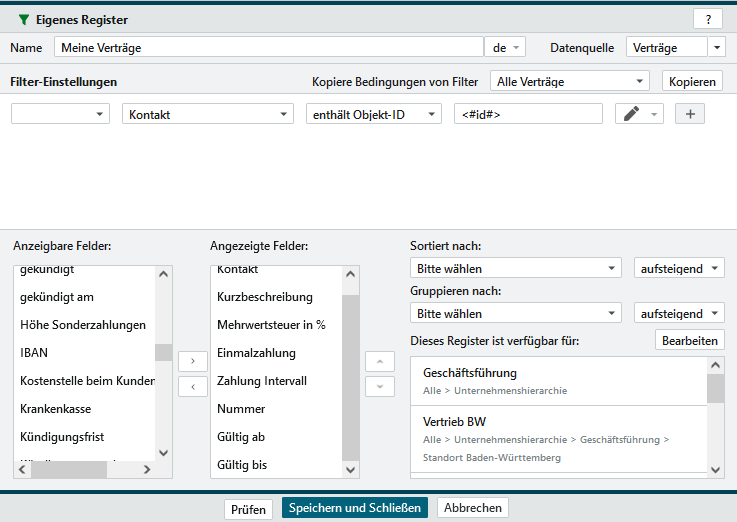
Task: Click the pencil edit icon in filter row
Action: 631,114
